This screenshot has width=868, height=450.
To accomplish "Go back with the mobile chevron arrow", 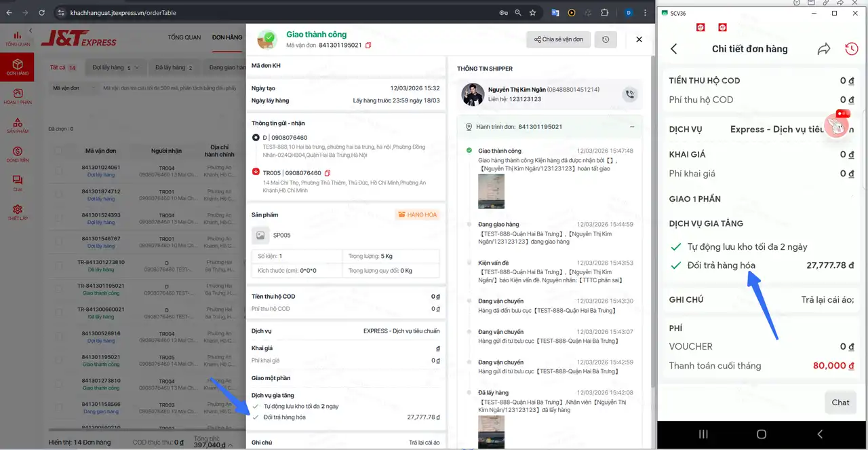I will pos(673,49).
